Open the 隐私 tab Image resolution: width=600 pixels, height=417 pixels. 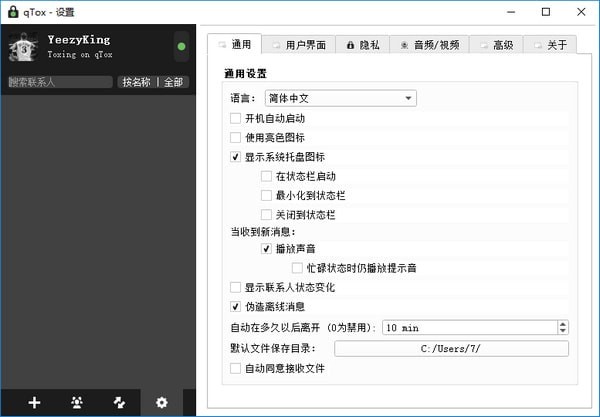click(363, 45)
